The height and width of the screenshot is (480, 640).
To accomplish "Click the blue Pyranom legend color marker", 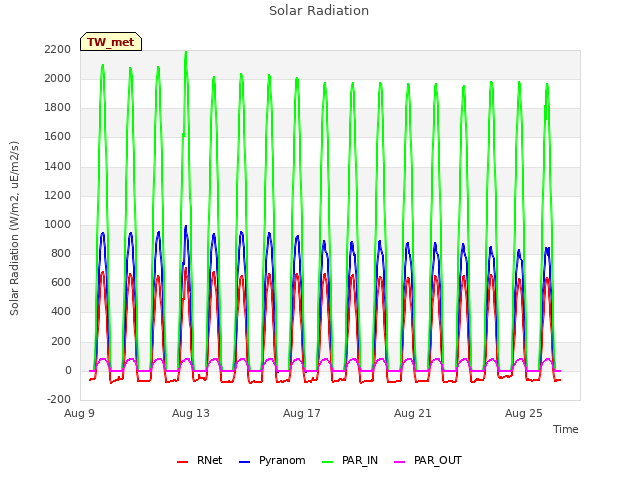I will (244, 462).
